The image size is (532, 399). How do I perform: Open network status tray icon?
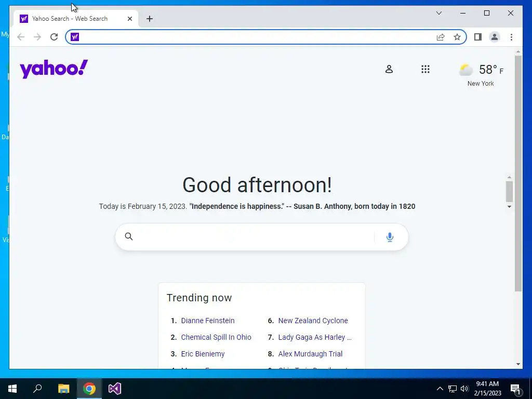(x=453, y=389)
